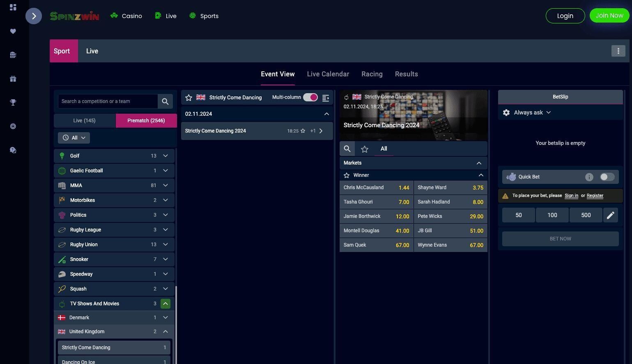Select the 500 stake button
Image resolution: width=632 pixels, height=364 pixels.
tap(586, 215)
